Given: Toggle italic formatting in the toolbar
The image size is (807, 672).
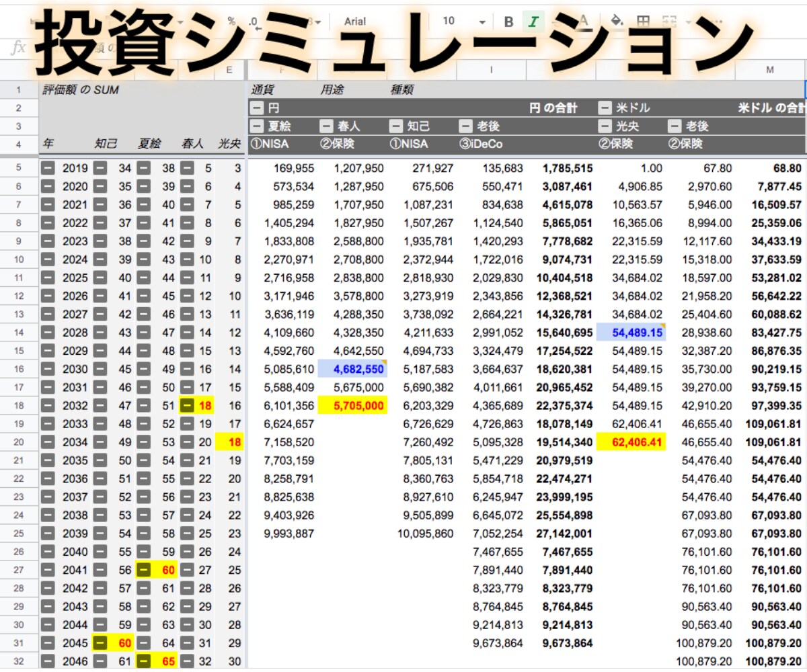Looking at the screenshot, I should pos(533,22).
